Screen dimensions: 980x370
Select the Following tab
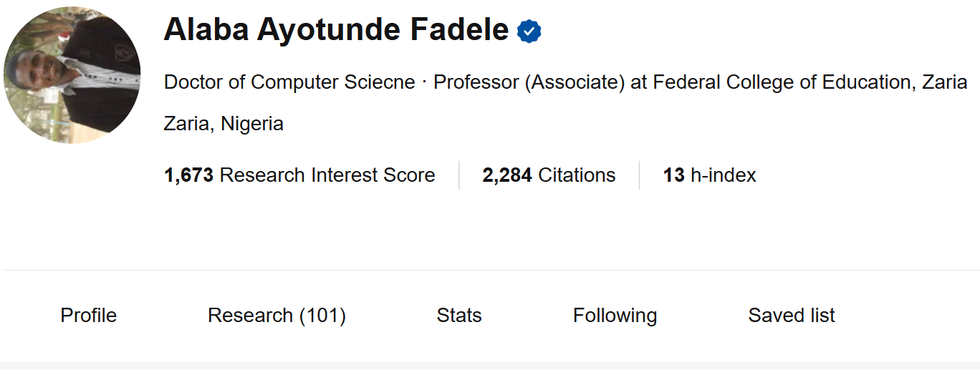(615, 316)
